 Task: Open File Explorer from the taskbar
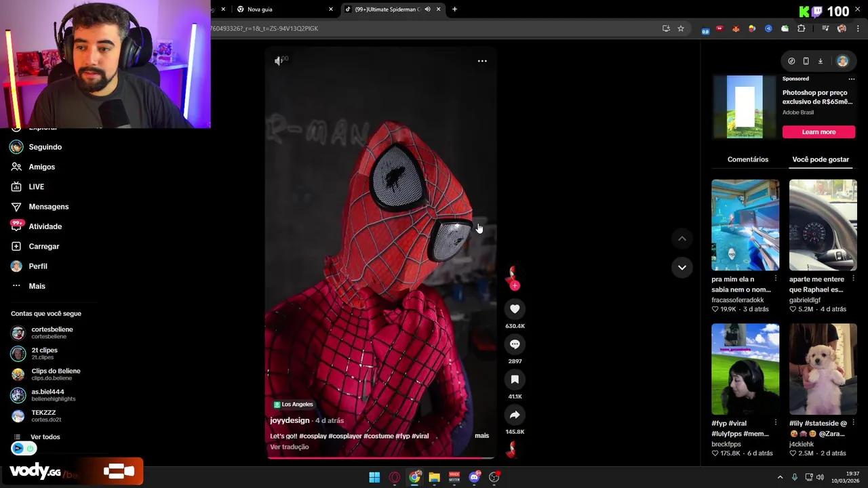pyautogui.click(x=434, y=477)
